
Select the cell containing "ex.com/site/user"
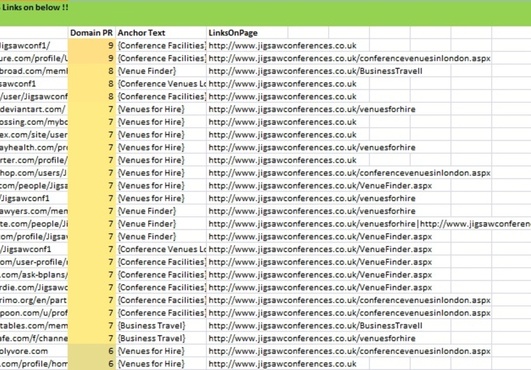click(x=34, y=135)
